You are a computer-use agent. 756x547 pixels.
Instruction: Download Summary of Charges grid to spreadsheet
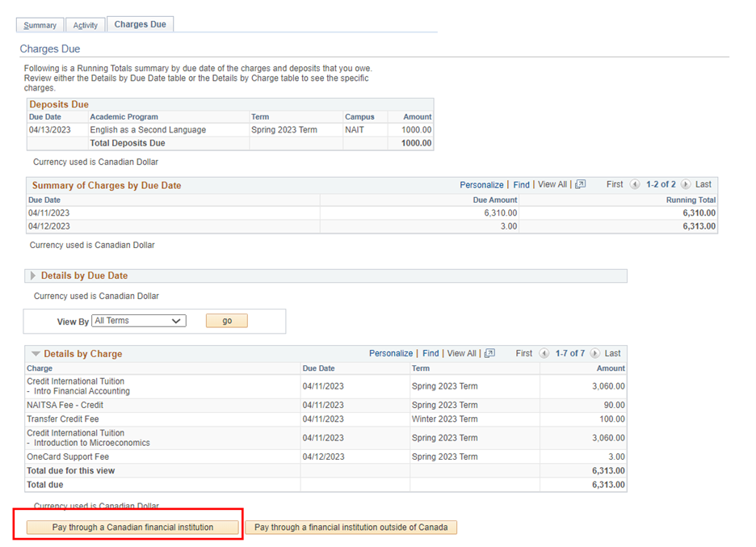click(580, 184)
